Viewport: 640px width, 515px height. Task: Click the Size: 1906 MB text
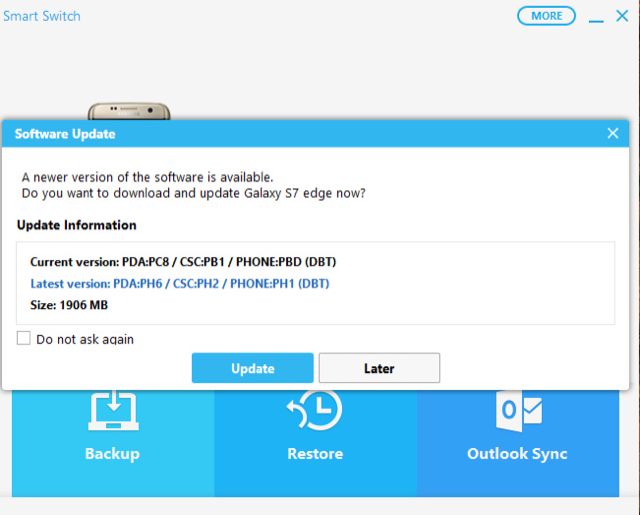69,305
